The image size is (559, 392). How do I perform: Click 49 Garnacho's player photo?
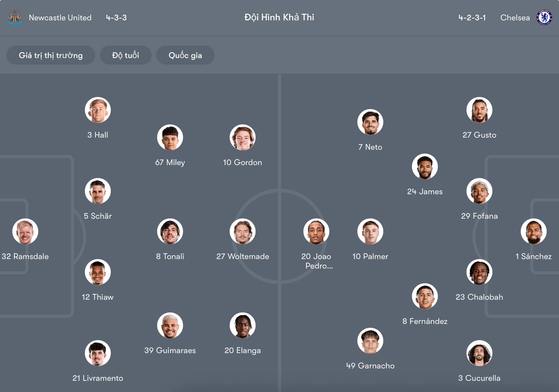coord(370,341)
